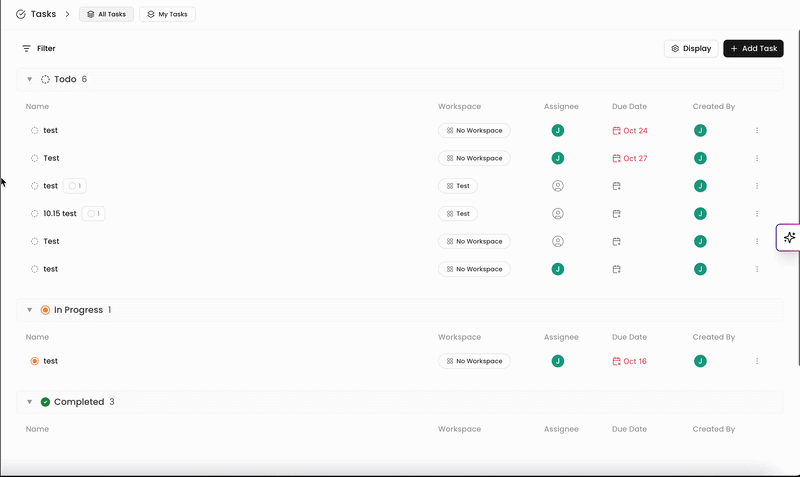Click the breadcrumb chevron after Tasks
The width and height of the screenshot is (800, 477).
[x=67, y=14]
